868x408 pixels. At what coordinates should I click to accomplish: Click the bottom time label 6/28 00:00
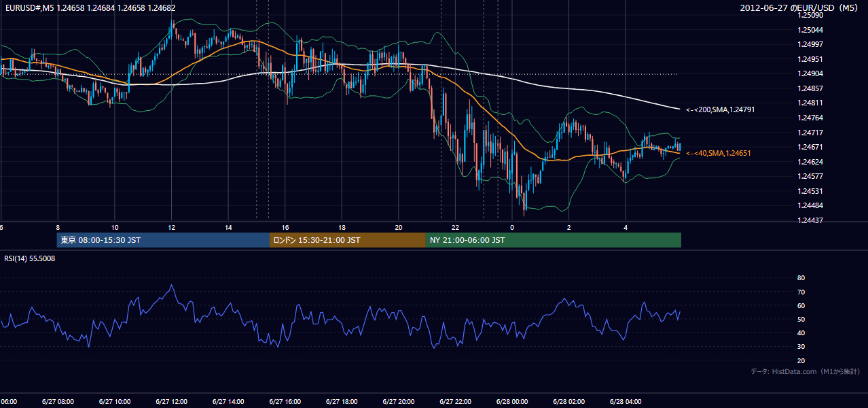[x=511, y=401]
